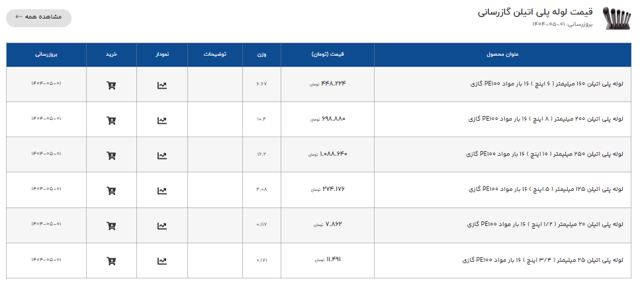The image size is (644, 291).
Task: Click cart icon for 20 mm pipe
Action: (111, 225)
